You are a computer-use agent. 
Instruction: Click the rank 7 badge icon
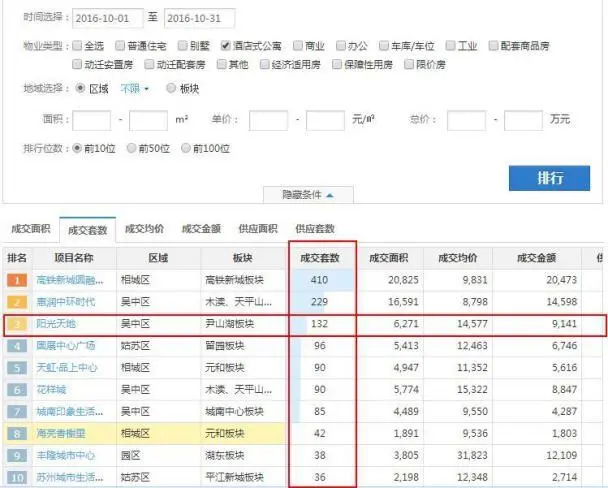pyautogui.click(x=17, y=412)
